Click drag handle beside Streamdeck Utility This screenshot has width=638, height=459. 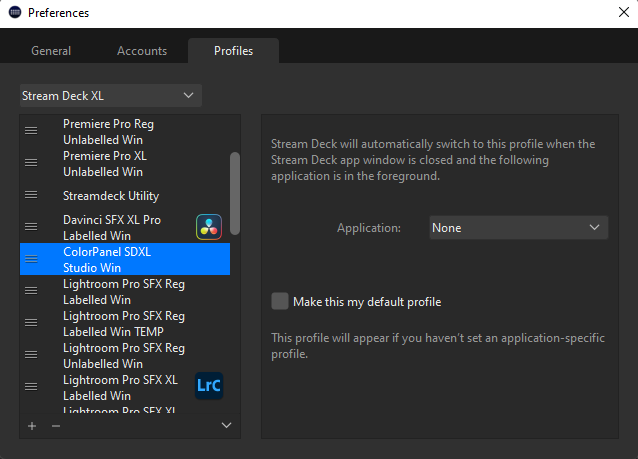pyautogui.click(x=31, y=195)
